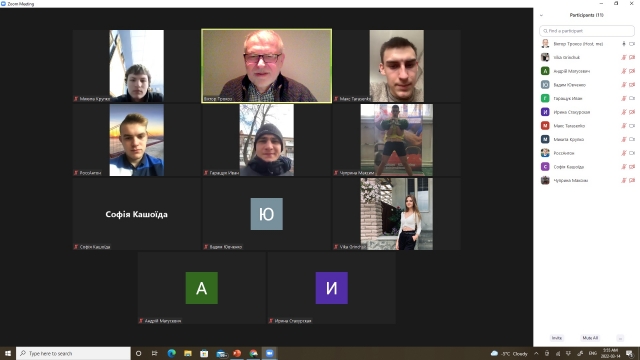Unmute participant with gray Ю avatar in list
640x360 pixels.
coord(624,85)
